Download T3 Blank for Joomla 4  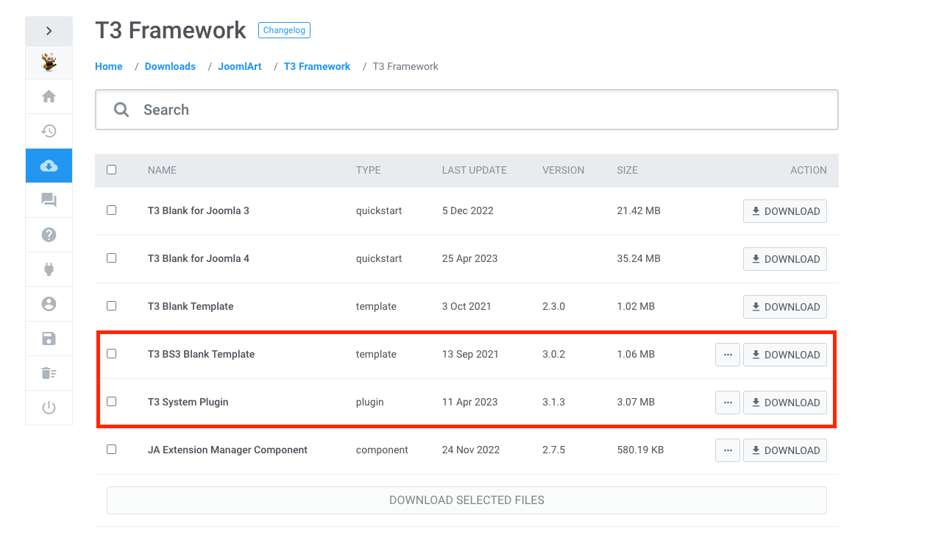[x=784, y=259]
